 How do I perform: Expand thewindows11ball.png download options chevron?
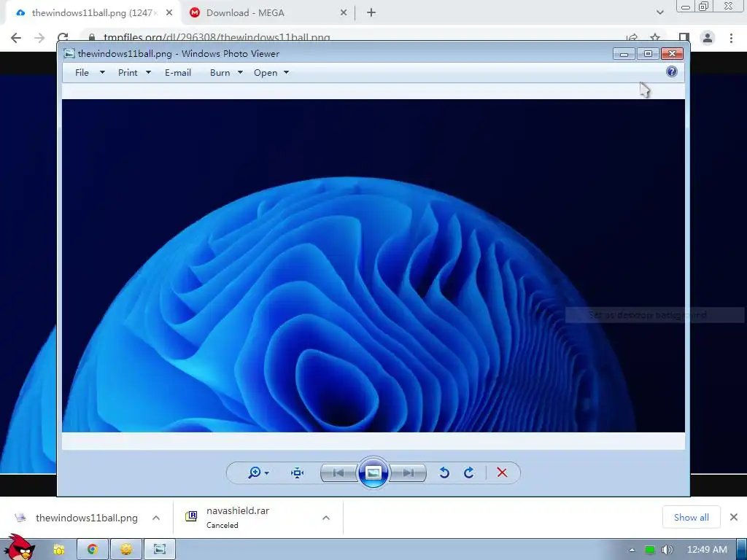click(156, 518)
